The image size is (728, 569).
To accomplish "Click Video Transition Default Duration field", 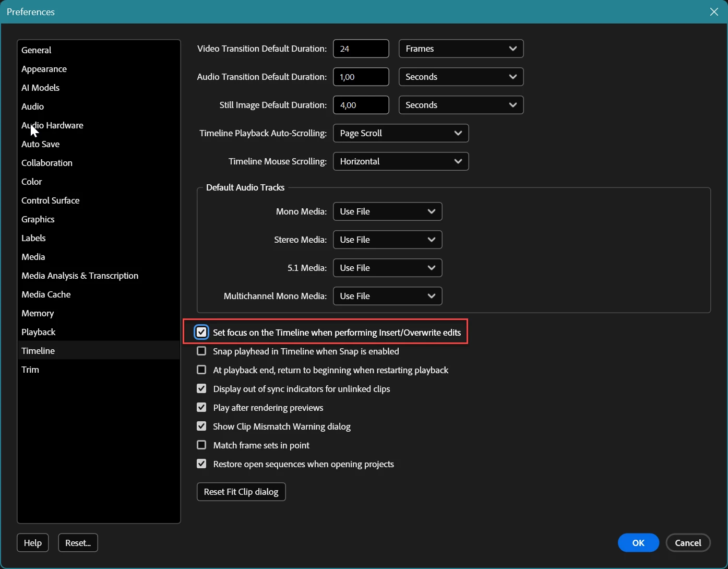I will [x=361, y=49].
